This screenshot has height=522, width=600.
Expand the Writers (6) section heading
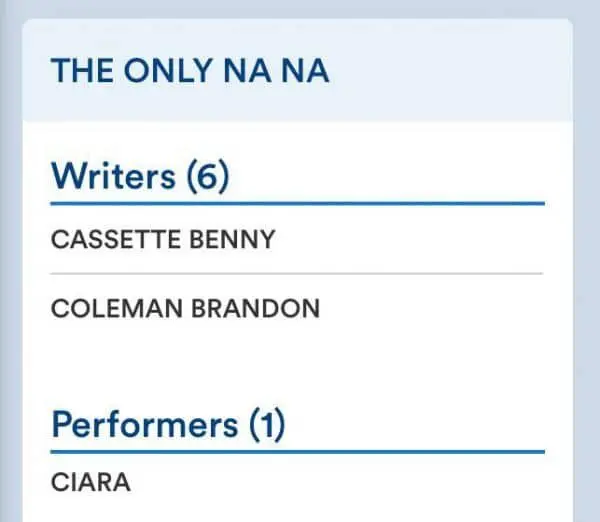[x=140, y=176]
